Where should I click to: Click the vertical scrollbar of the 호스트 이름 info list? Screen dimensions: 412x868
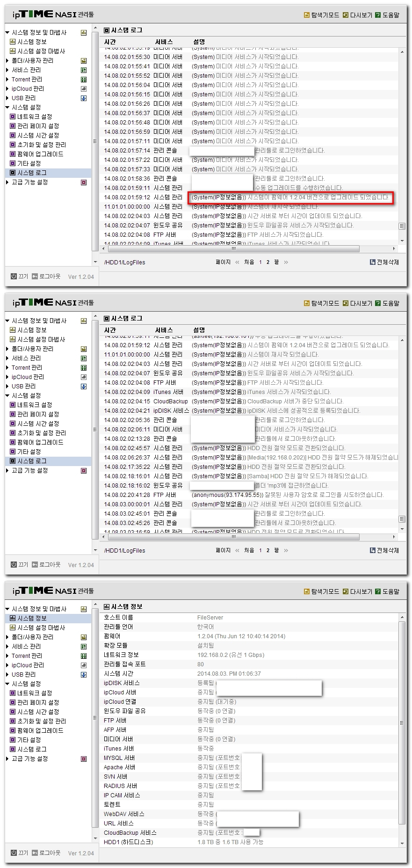tap(402, 723)
